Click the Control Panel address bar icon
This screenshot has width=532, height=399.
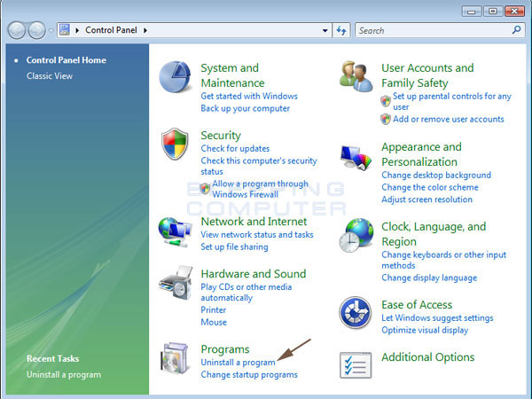[65, 30]
